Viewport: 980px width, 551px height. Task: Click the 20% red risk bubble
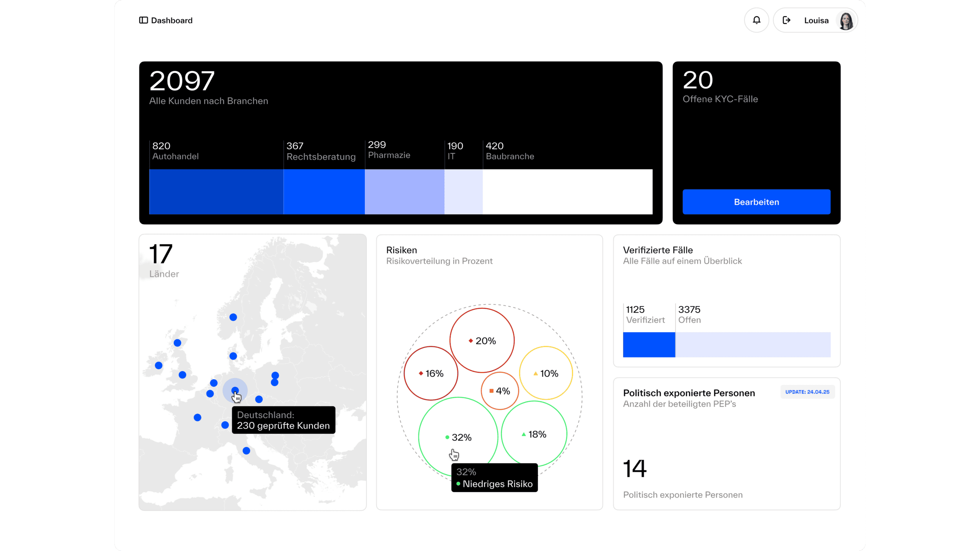click(482, 340)
